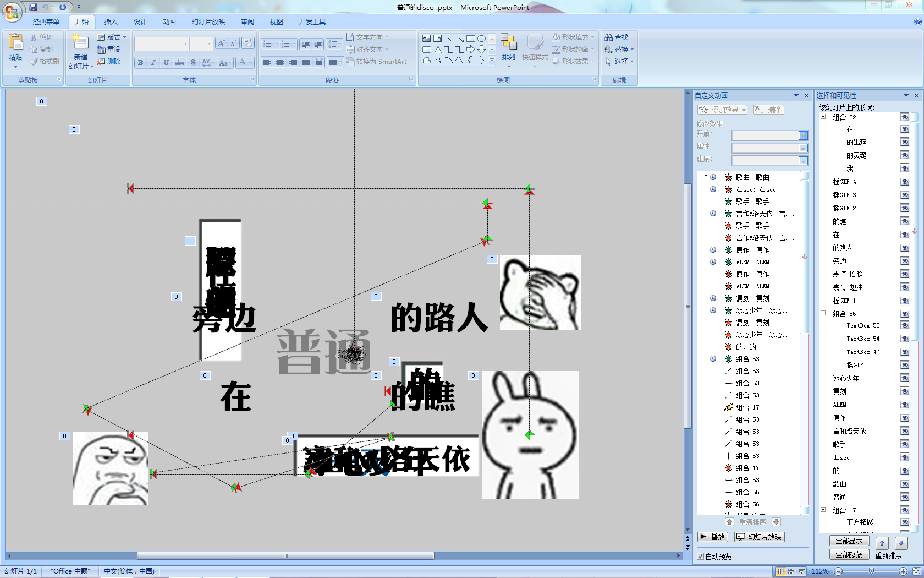Align text left in paragraph group
The height and width of the screenshot is (578, 924).
click(267, 62)
